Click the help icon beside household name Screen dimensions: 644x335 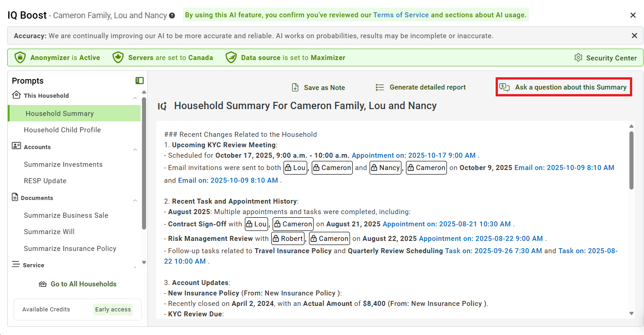172,15
